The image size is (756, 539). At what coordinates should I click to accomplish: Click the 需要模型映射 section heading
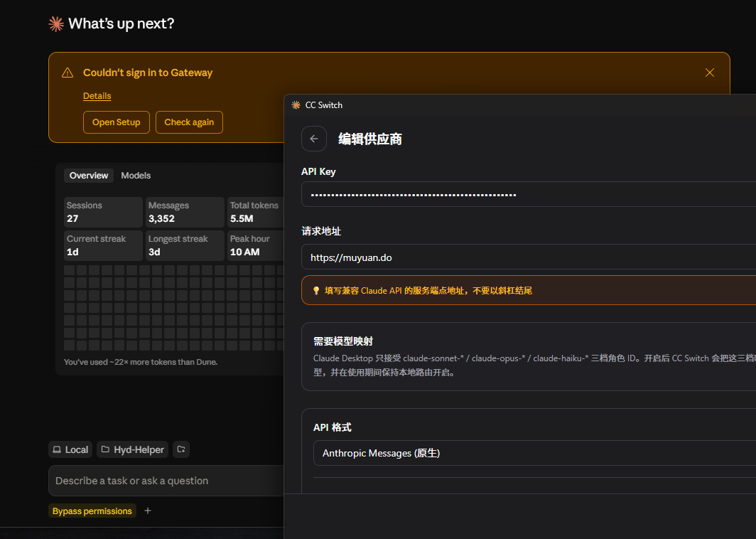pos(343,341)
